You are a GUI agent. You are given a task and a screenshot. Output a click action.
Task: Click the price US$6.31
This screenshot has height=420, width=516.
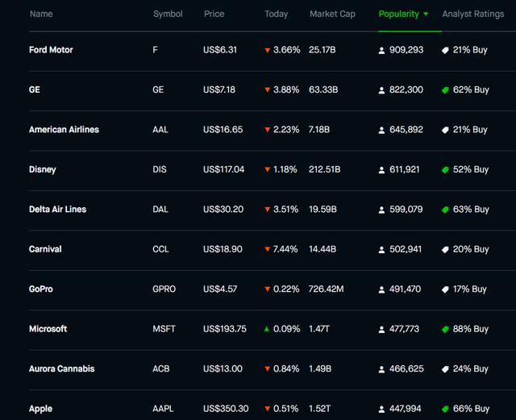pyautogui.click(x=220, y=50)
